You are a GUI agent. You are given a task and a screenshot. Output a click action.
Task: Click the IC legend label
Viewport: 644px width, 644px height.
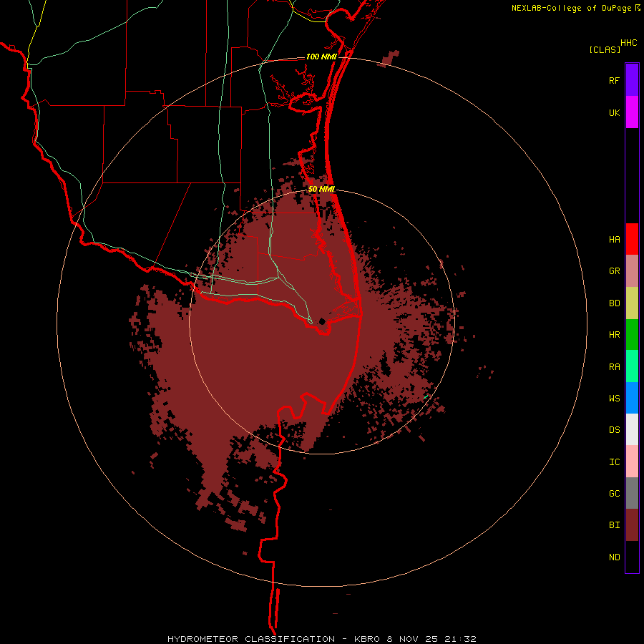tap(614, 462)
